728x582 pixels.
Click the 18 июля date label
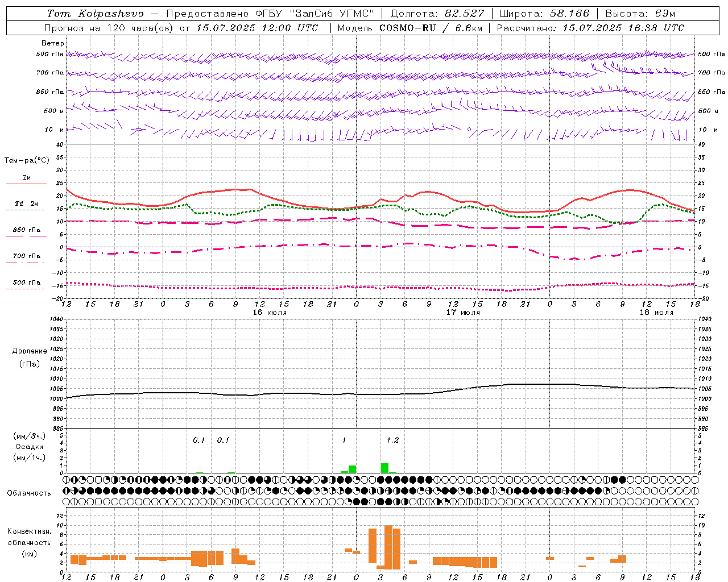point(656,313)
